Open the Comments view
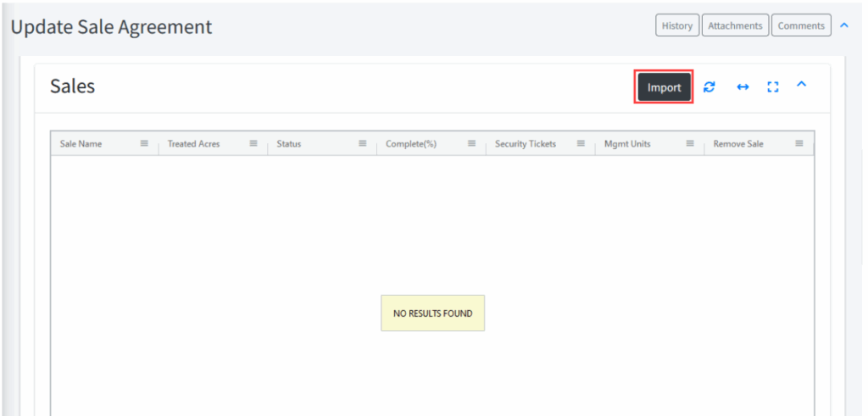868x416 pixels. point(801,25)
